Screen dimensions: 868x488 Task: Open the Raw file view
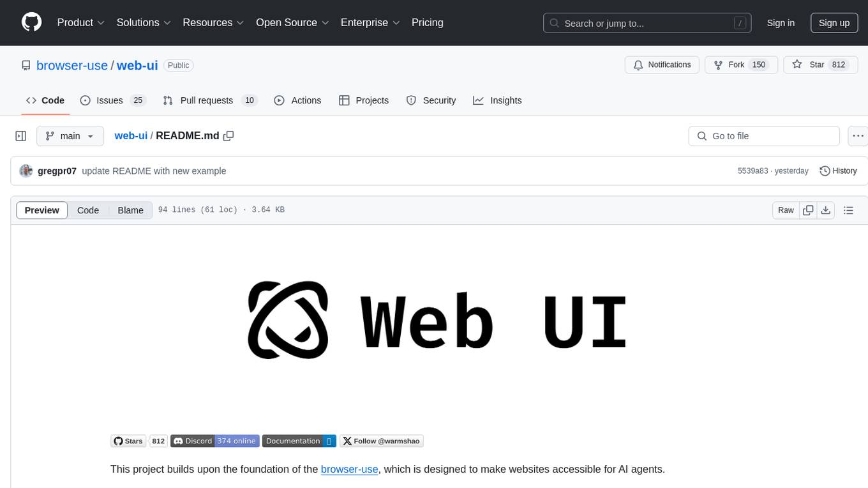(786, 210)
